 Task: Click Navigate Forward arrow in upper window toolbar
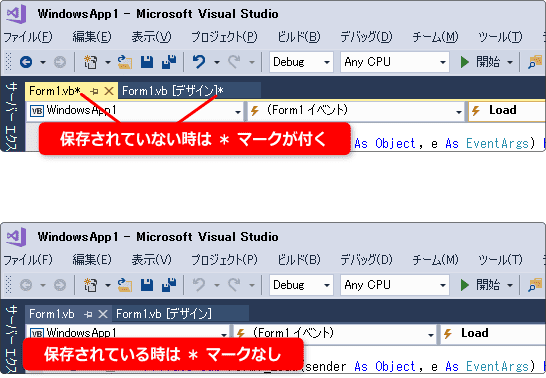(60, 62)
